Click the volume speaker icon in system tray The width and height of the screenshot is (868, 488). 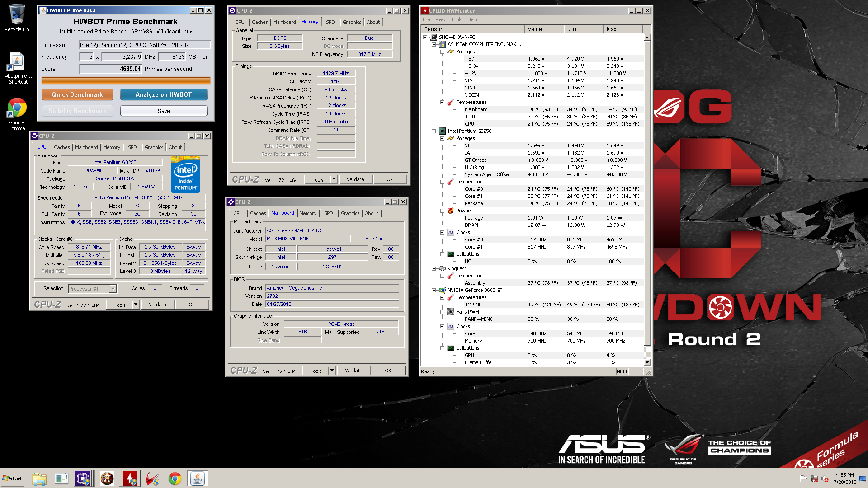pos(825,479)
